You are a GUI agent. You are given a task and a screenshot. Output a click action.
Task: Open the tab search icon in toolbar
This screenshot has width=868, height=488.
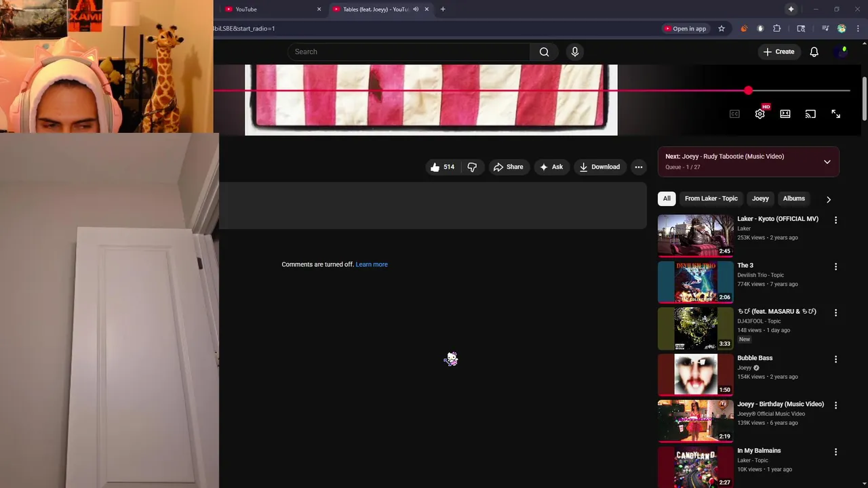coord(801,28)
